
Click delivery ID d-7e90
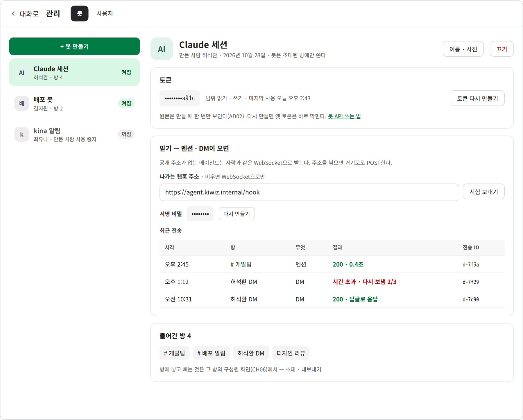tap(471, 299)
